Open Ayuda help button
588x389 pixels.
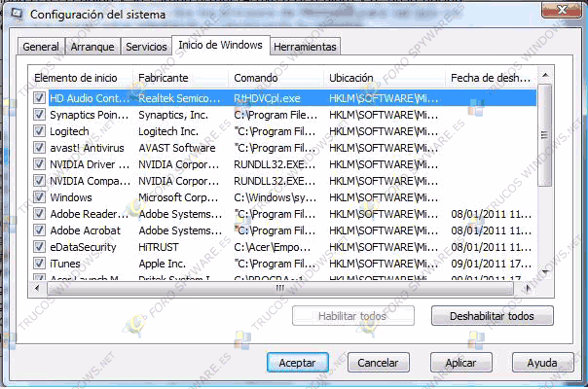[542, 363]
